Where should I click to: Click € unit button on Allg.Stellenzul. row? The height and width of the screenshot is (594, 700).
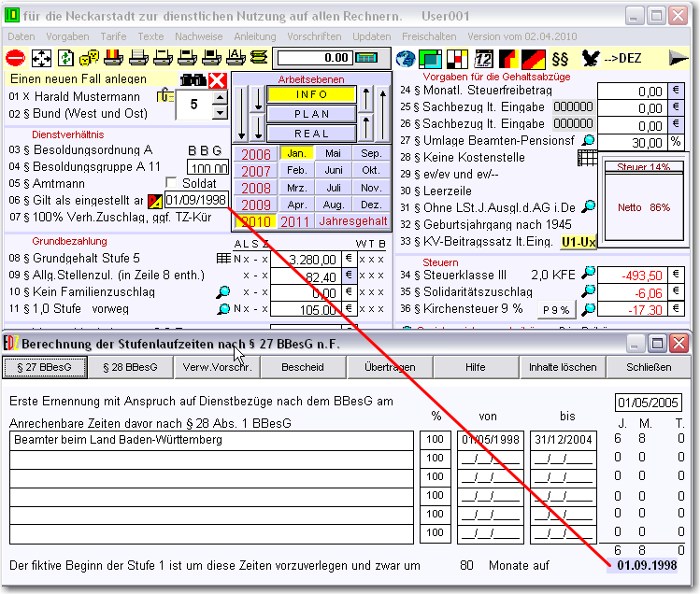coord(349,275)
